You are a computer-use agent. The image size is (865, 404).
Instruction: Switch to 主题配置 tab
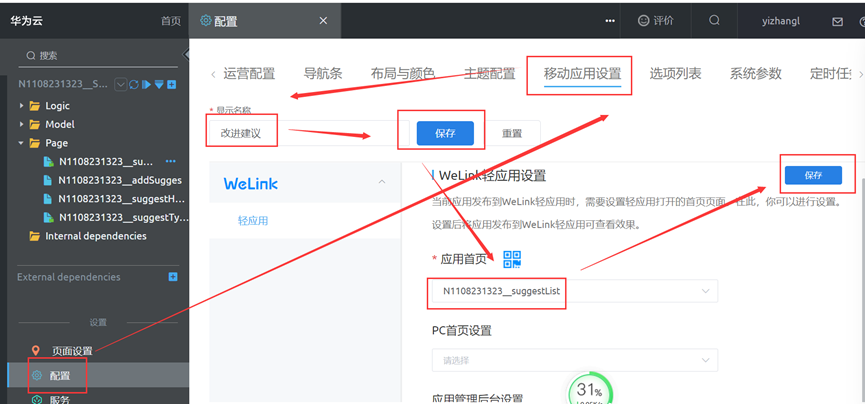[490, 73]
